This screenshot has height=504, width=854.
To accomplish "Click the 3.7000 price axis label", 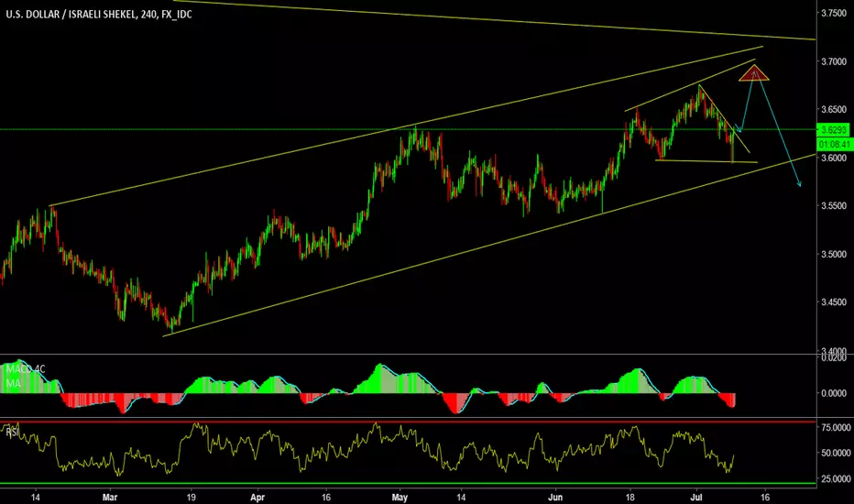I will point(834,61).
